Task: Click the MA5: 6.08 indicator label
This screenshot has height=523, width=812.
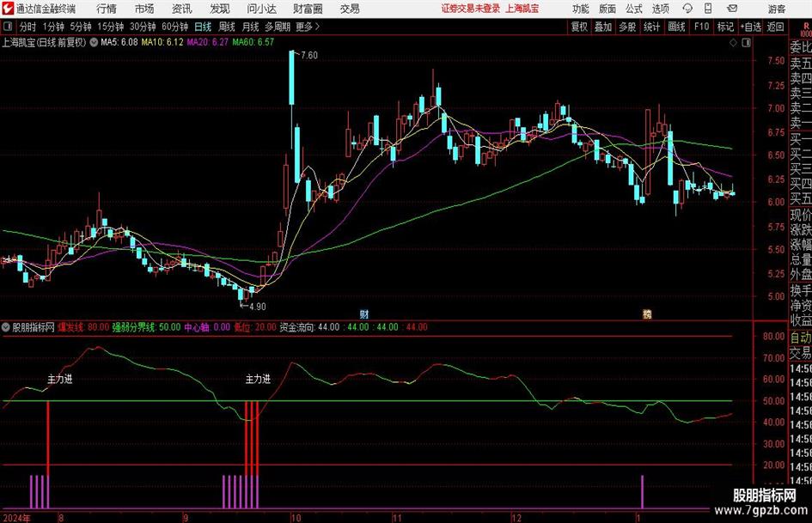Action: [x=119, y=42]
